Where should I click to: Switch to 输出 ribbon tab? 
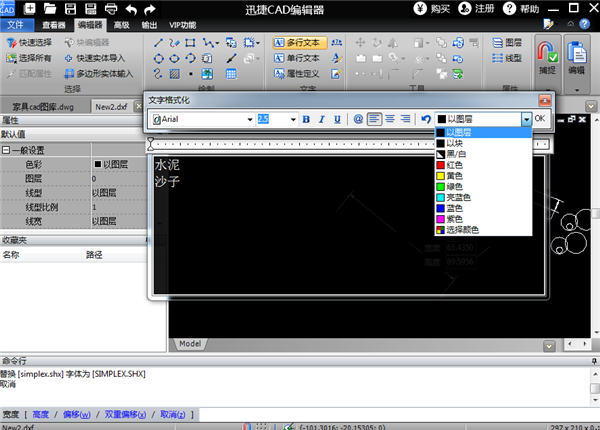[149, 25]
